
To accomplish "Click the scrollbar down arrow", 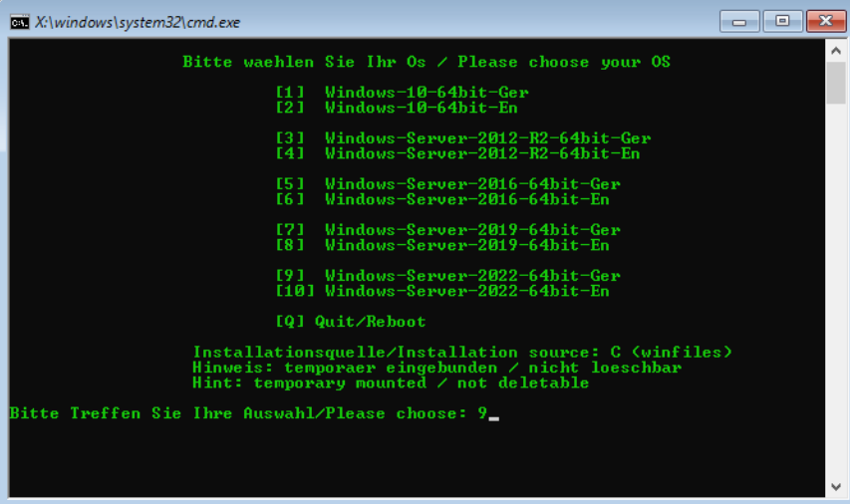I will pos(836,487).
